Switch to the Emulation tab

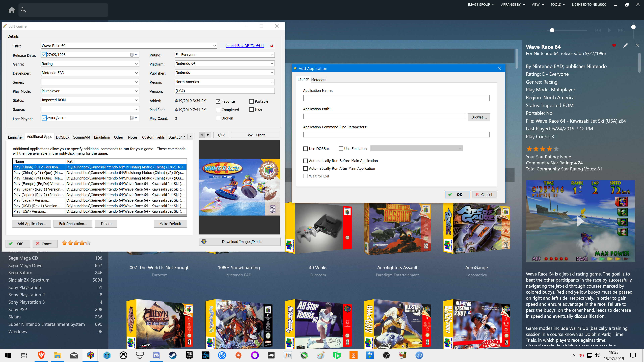(x=102, y=137)
